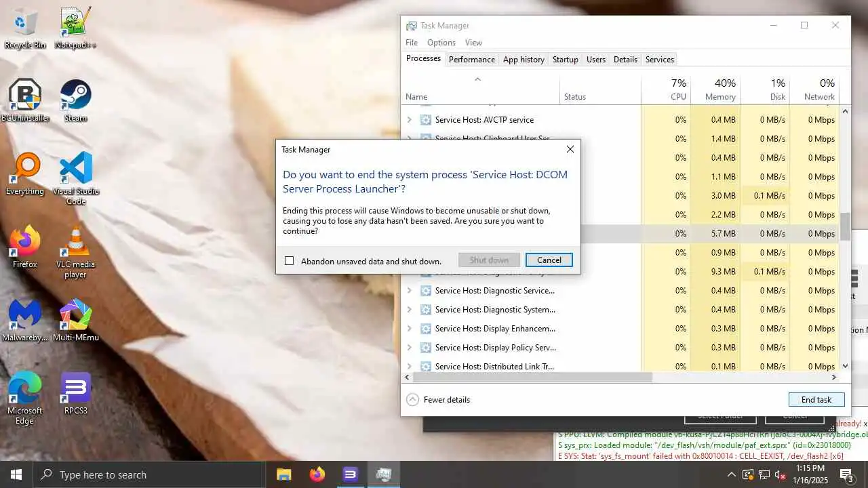This screenshot has width=868, height=488.
Task: Switch to RPCS3 on the taskbar
Action: point(350,474)
